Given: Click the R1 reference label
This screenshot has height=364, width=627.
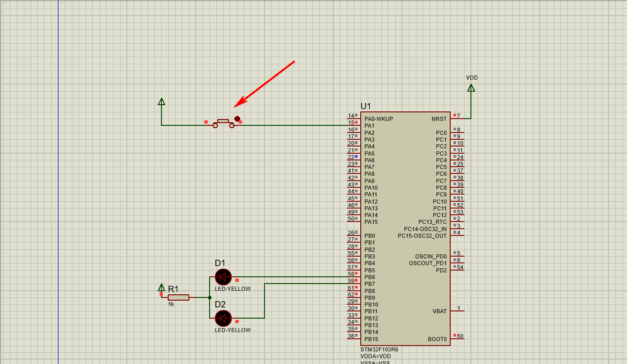Looking at the screenshot, I should (173, 289).
